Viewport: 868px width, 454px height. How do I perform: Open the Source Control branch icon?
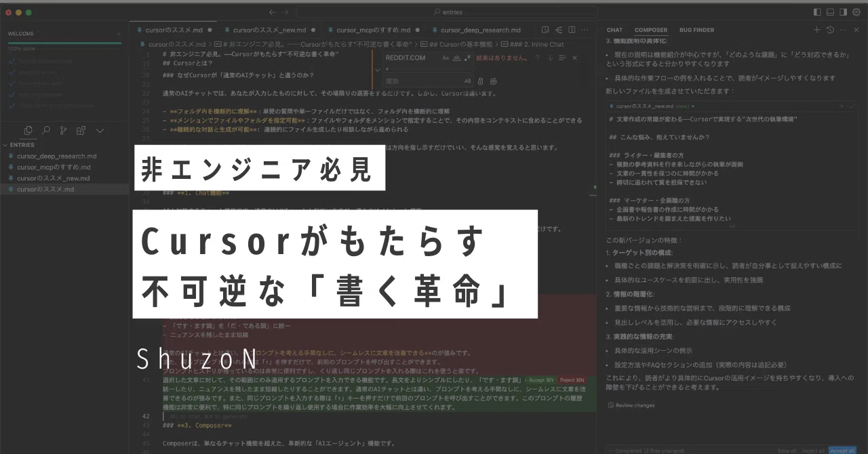coord(64,130)
